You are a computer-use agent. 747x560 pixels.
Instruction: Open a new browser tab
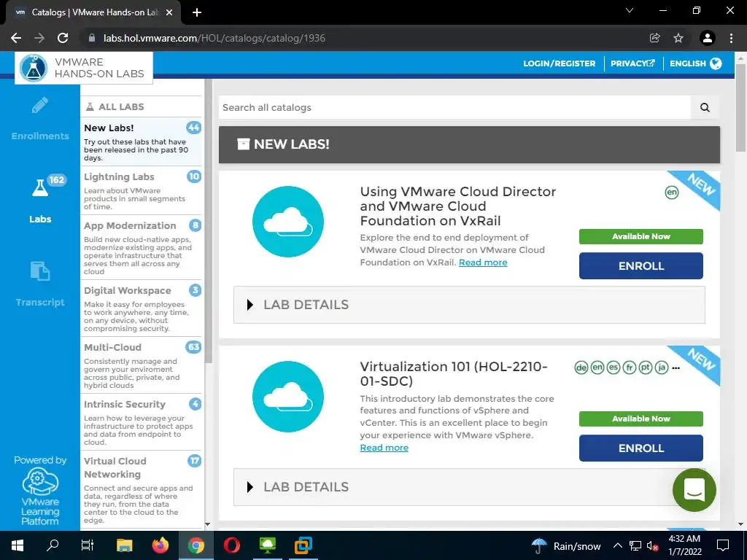tap(197, 12)
